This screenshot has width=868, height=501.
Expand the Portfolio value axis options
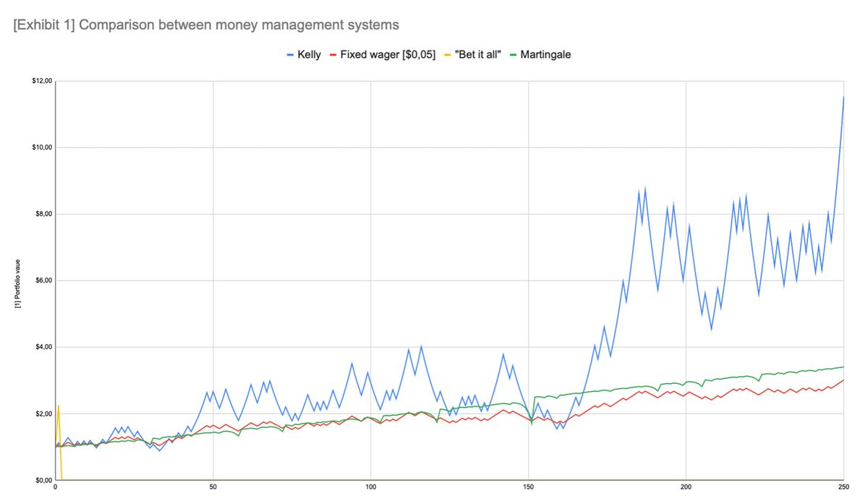point(17,281)
